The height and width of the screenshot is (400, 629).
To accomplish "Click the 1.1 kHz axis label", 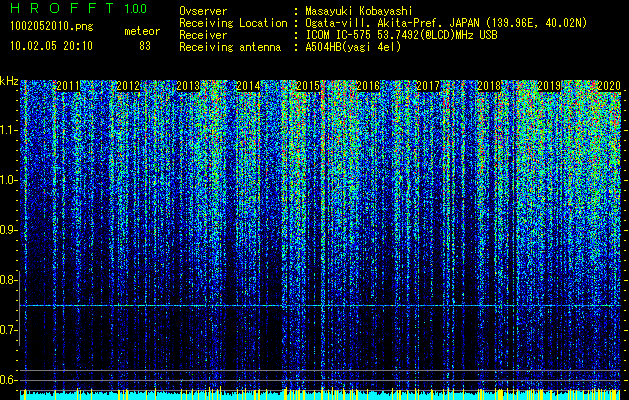I will (9, 130).
